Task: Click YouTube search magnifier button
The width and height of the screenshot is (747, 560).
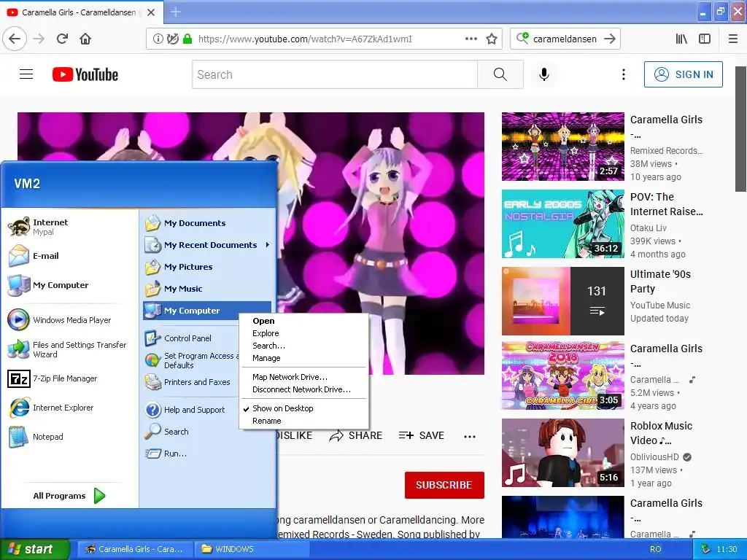Action: point(500,74)
